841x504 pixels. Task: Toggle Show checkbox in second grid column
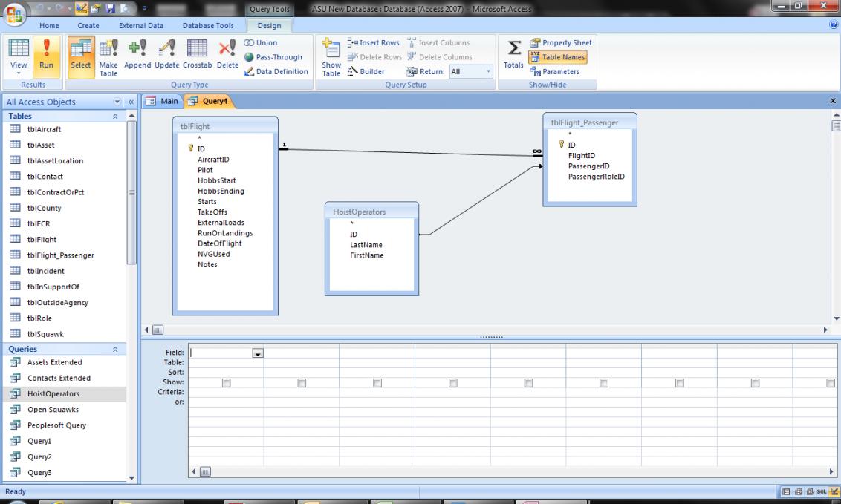point(302,383)
